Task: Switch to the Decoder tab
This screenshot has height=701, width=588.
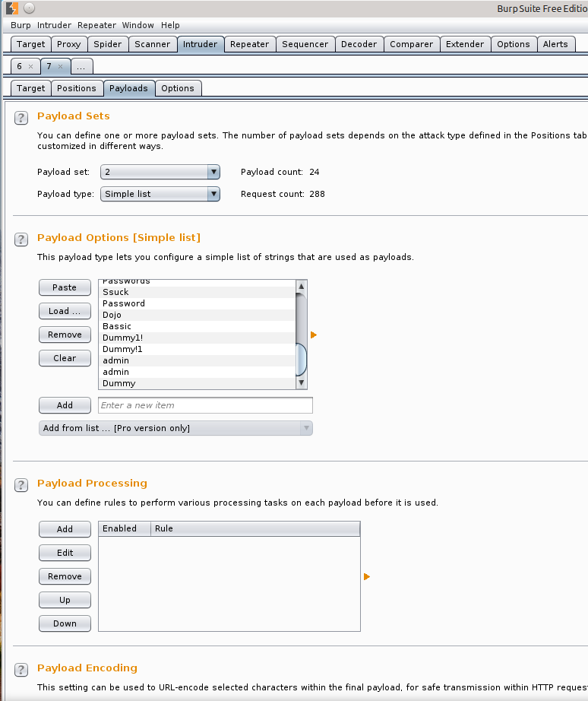Action: click(x=359, y=44)
